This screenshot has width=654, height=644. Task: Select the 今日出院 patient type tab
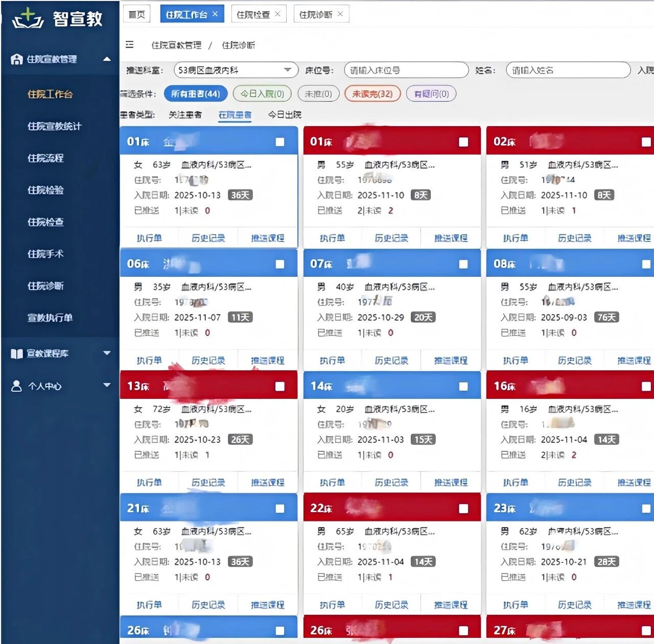click(285, 115)
